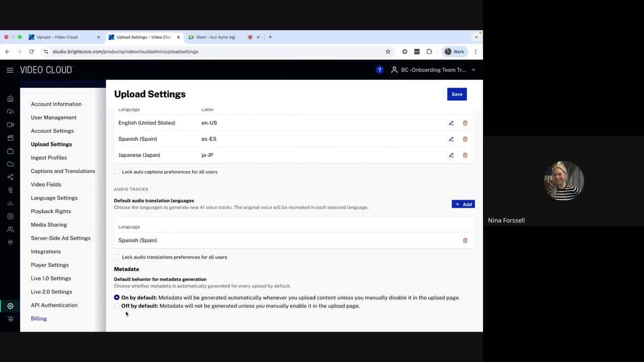This screenshot has width=644, height=362.
Task: Enable Lock auto captions preferences checkbox
Action: pos(117,172)
